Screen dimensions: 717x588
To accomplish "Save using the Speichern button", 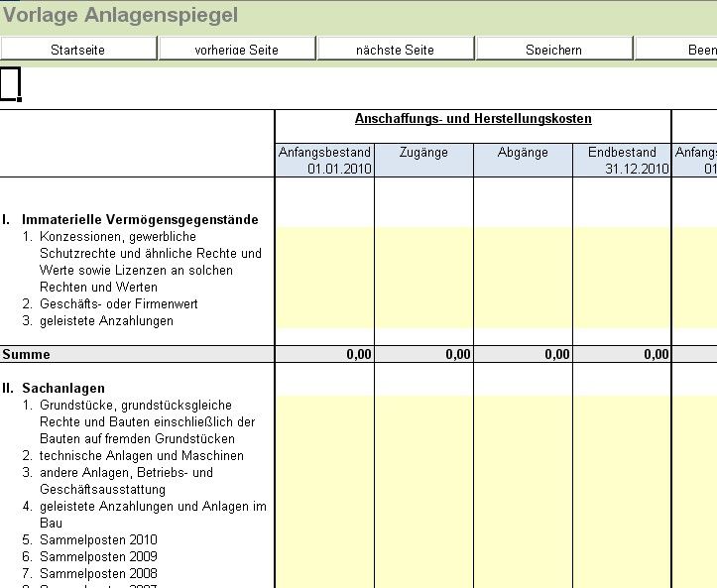I will [x=554, y=49].
